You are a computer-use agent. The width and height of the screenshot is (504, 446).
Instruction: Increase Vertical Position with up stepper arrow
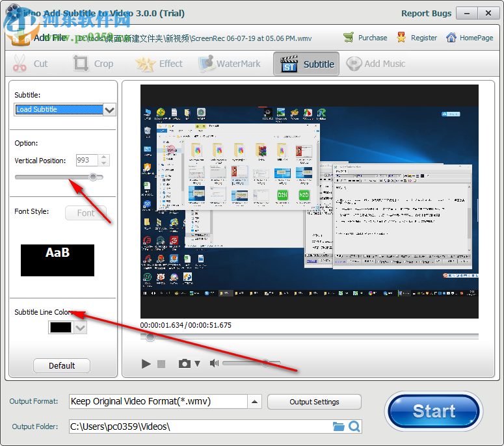pos(104,157)
